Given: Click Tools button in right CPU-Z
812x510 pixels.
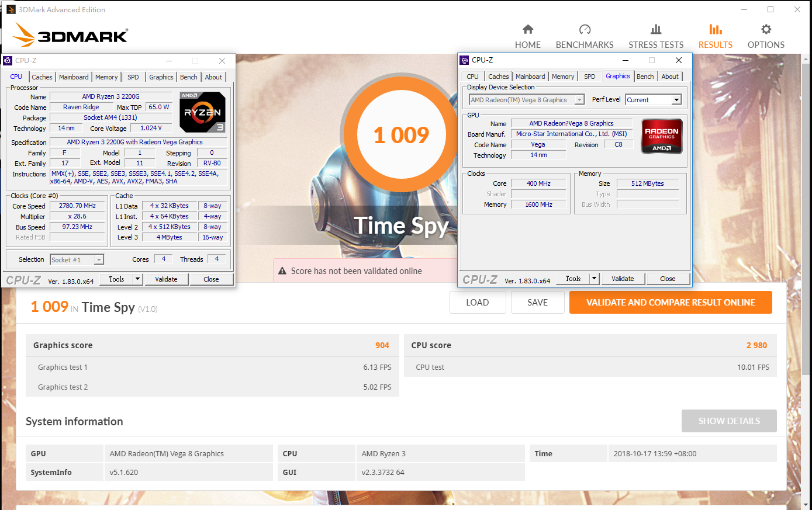Looking at the screenshot, I should click(x=573, y=279).
